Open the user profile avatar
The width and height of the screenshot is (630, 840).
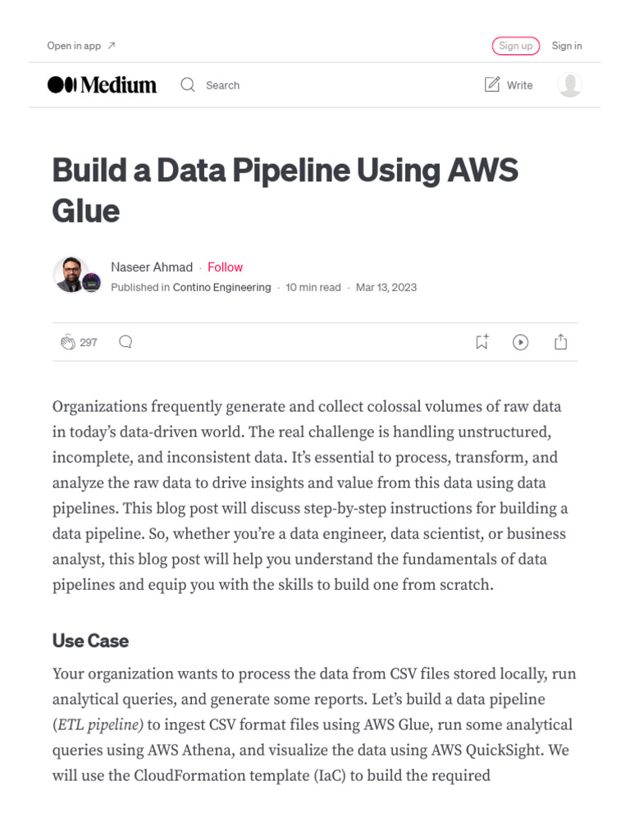569,84
